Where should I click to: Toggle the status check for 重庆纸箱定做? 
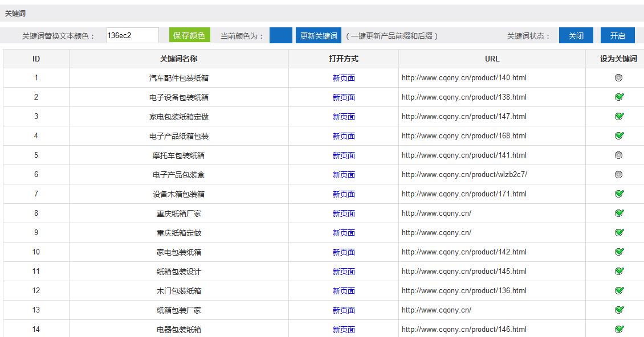(x=619, y=232)
